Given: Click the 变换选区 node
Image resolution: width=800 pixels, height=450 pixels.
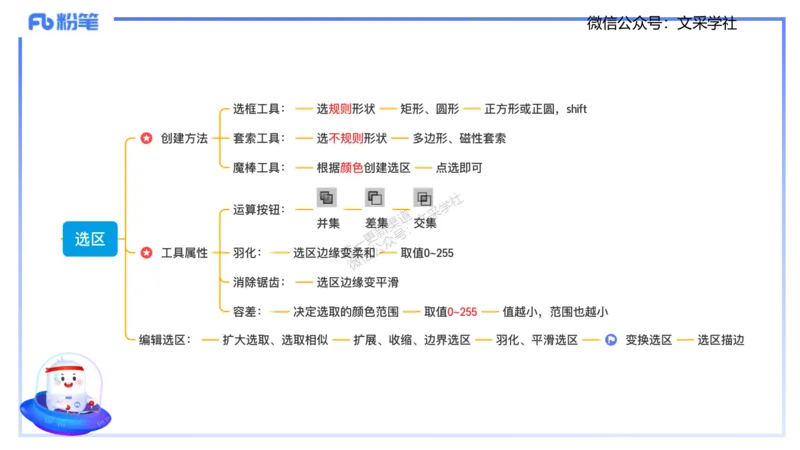Looking at the screenshot, I should pos(649,340).
